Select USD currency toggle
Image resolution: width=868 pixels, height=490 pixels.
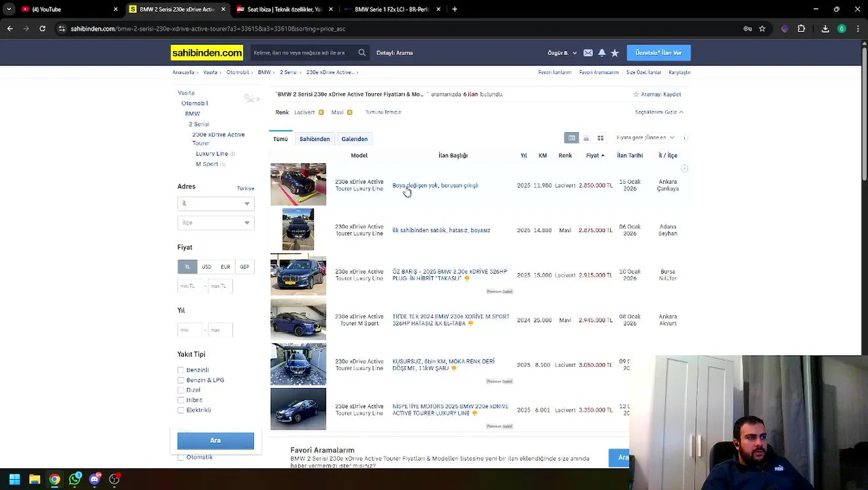206,267
